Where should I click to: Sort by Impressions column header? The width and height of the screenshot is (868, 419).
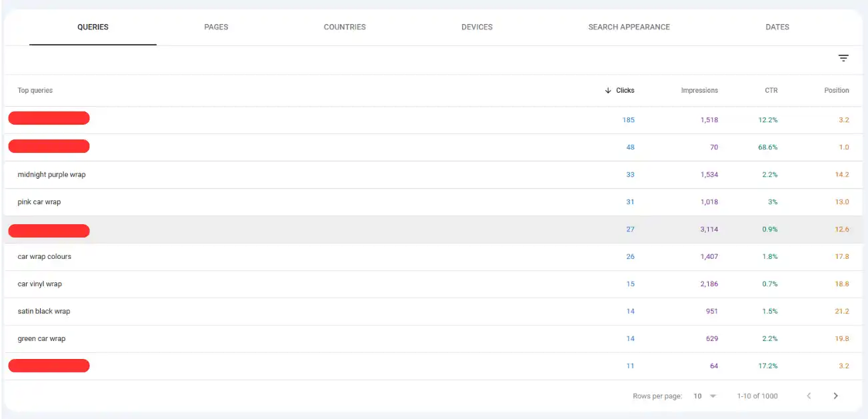coord(699,90)
